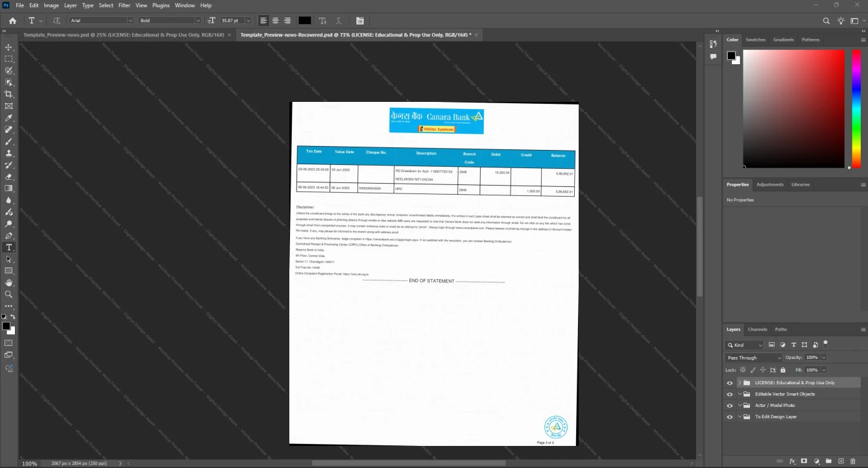Select the Eraser tool
This screenshot has height=468, width=868.
[8, 177]
